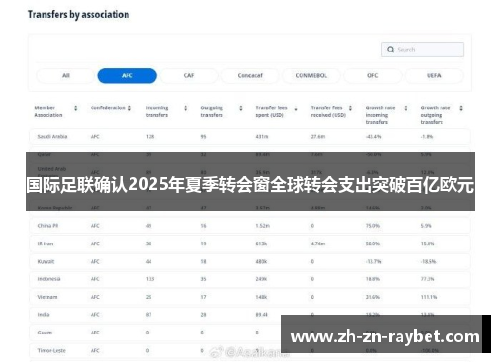Select the Indonesia row name
The image size is (500, 362).
click(x=49, y=279)
